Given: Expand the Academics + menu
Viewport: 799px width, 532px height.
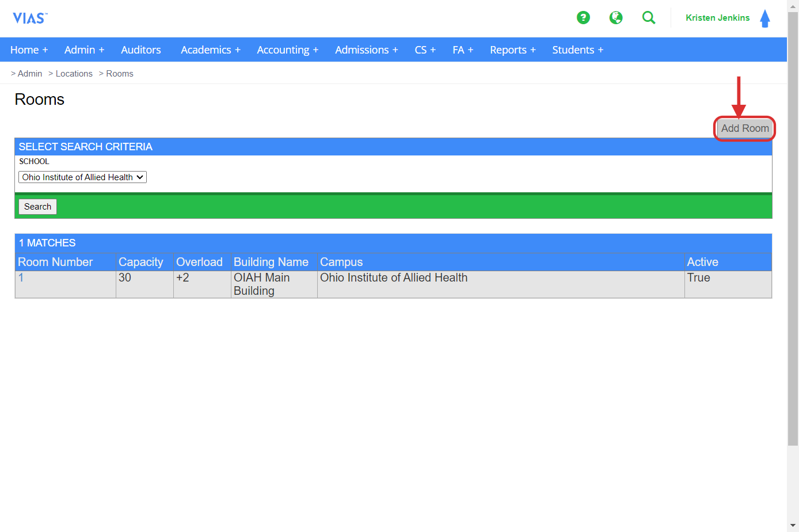Looking at the screenshot, I should pyautogui.click(x=210, y=50).
